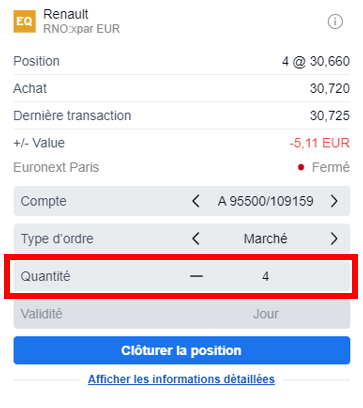The image size is (363, 408).
Task: Click the Position value 4 @ 30,660
Action: (x=316, y=61)
